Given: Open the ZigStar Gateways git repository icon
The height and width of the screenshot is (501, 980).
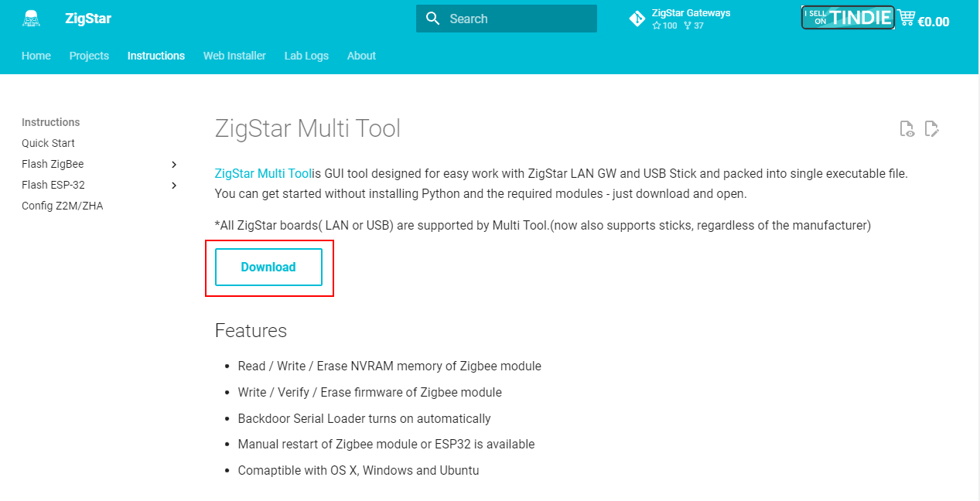Looking at the screenshot, I should 637,19.
